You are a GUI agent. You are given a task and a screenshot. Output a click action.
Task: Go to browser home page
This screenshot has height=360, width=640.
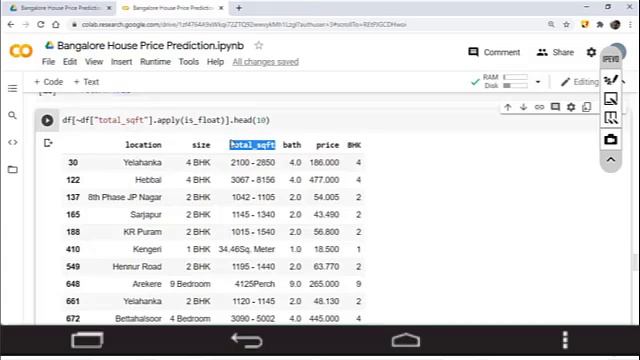(56, 24)
